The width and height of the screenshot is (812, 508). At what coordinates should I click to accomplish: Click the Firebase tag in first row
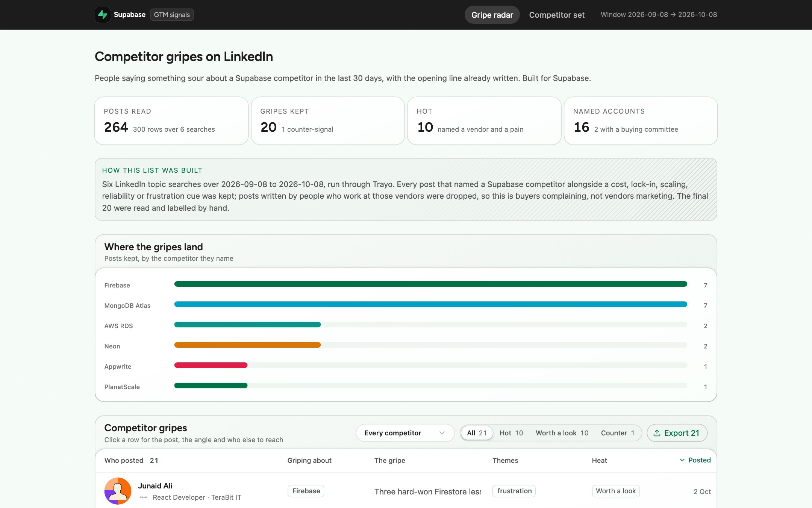click(x=306, y=491)
